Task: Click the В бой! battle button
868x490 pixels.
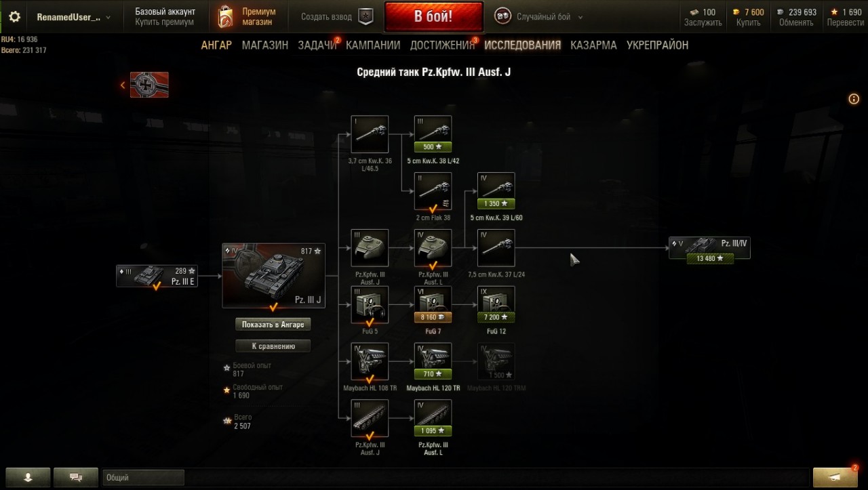Action: click(x=433, y=16)
